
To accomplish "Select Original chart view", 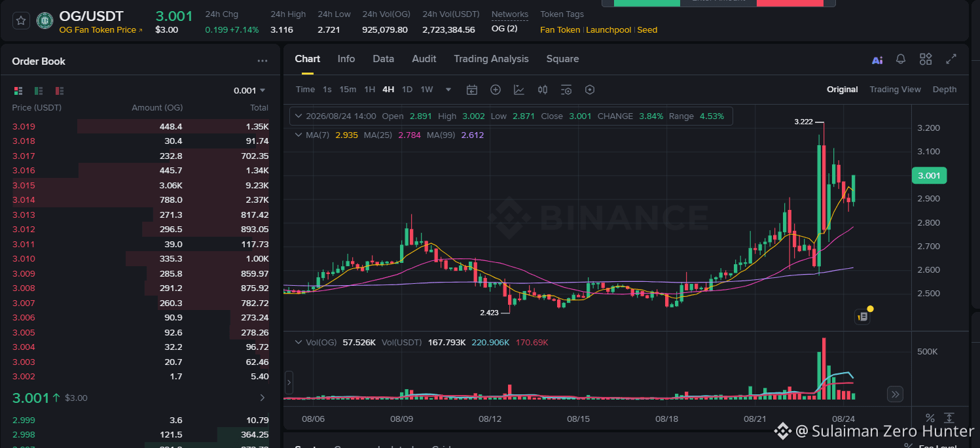I will [842, 90].
